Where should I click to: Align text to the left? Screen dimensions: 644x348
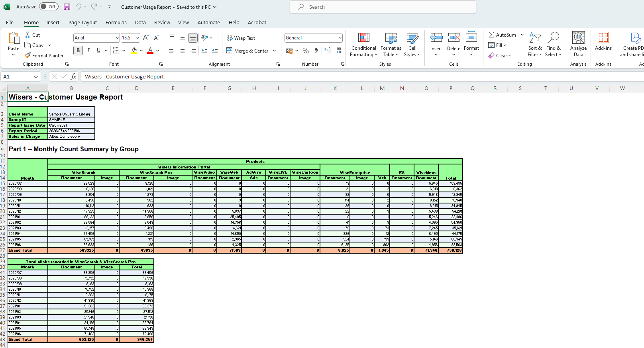pyautogui.click(x=172, y=51)
